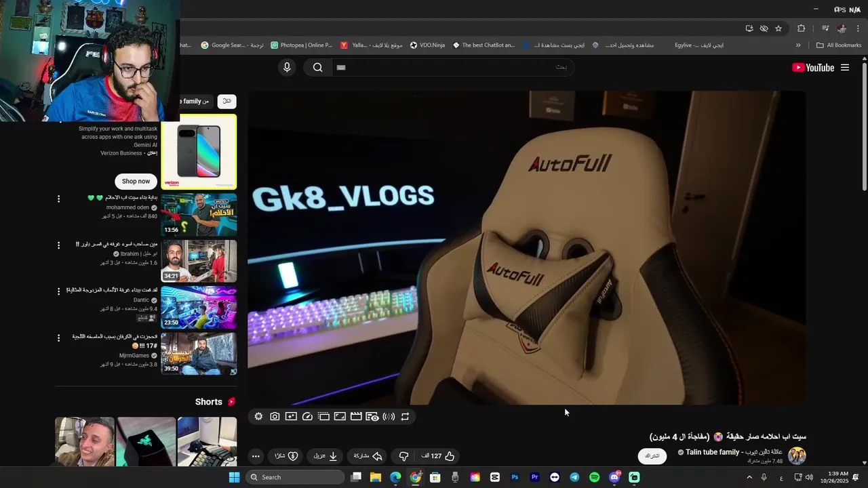Click the crossed-eye icon in address bar
Viewport: 868px width, 488px height.
[x=764, y=28]
